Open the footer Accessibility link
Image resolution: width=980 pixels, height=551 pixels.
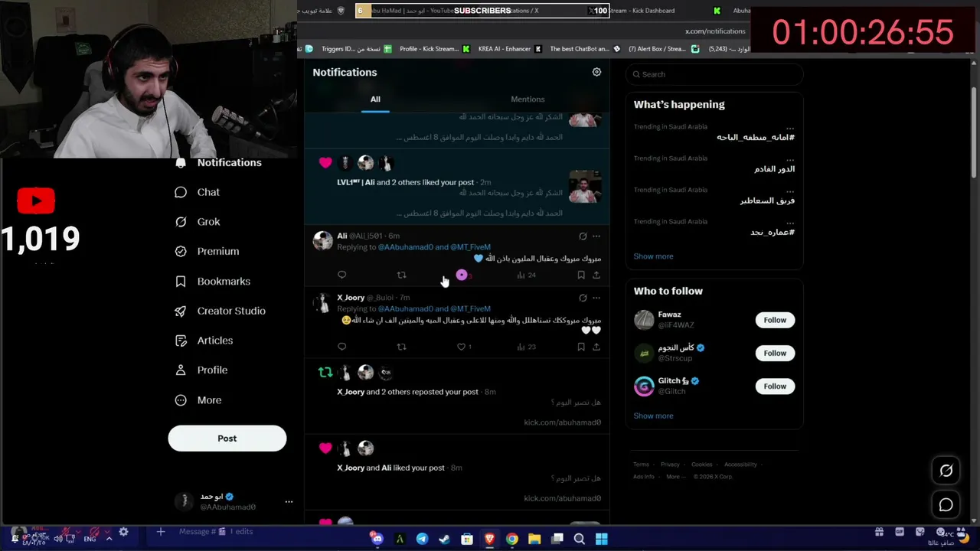point(740,465)
